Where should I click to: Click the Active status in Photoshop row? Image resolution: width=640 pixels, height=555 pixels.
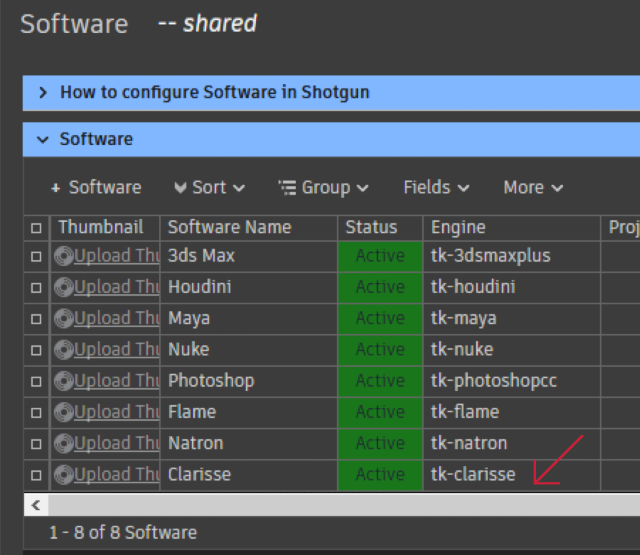[x=380, y=382]
